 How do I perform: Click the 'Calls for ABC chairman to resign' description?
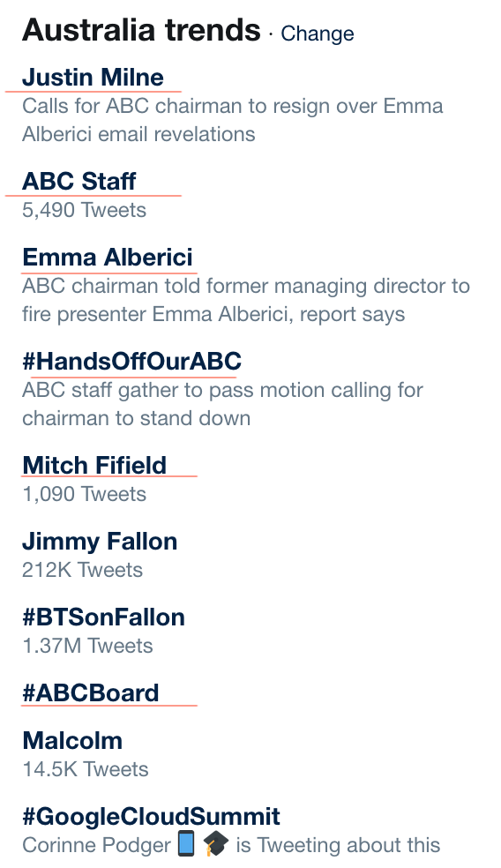pyautogui.click(x=233, y=120)
